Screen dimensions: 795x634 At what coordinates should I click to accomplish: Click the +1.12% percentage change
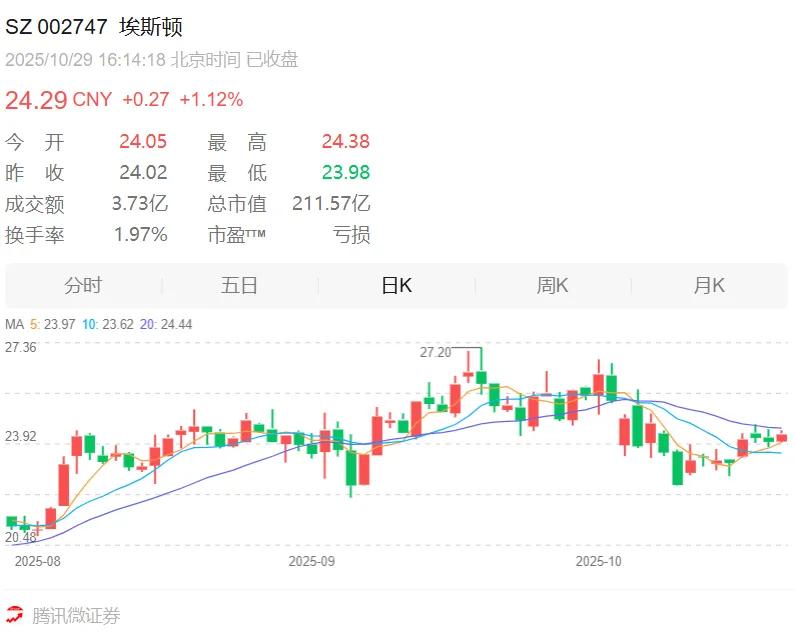[x=211, y=99]
